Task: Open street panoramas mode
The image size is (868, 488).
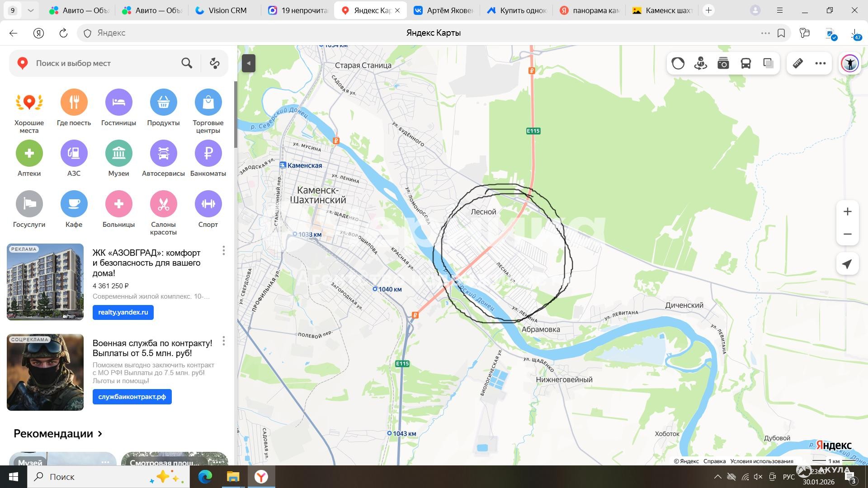Action: (700, 63)
